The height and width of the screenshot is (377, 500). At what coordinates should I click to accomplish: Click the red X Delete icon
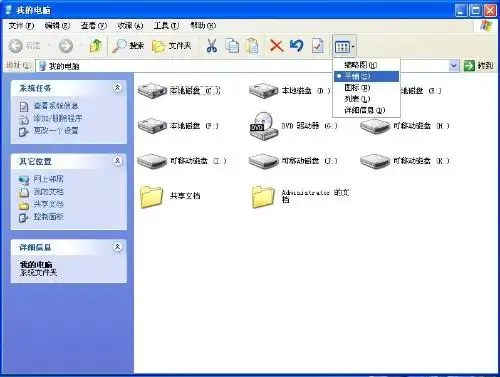point(276,46)
